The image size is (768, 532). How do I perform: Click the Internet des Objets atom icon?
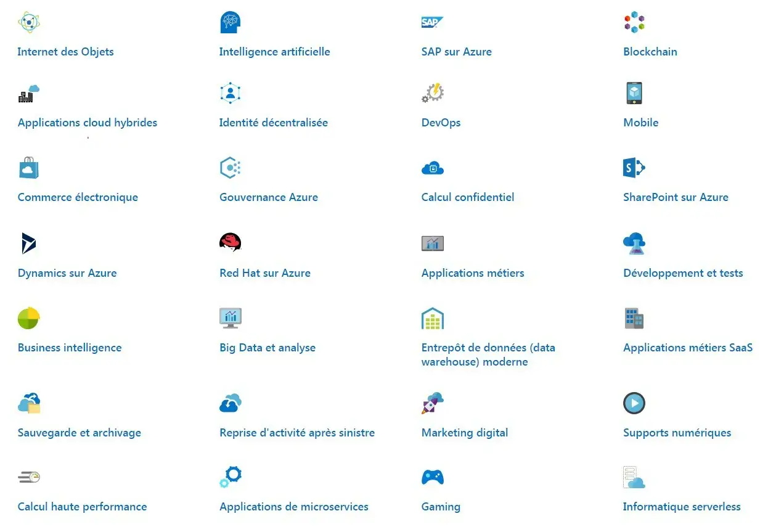tap(28, 22)
